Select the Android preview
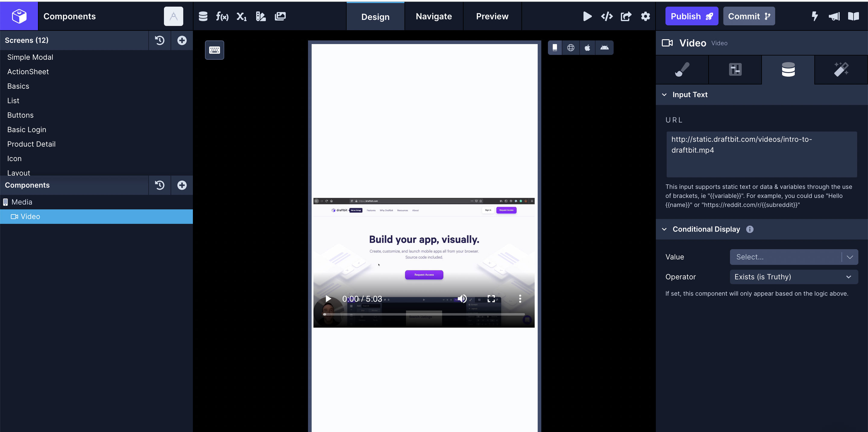Viewport: 868px width, 432px height. click(605, 48)
